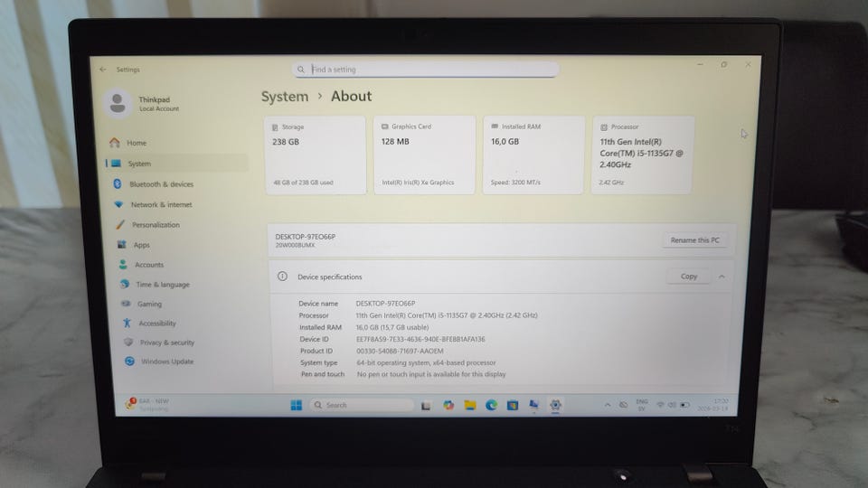Image resolution: width=868 pixels, height=488 pixels.
Task: Click the System breadcrumb link
Action: coord(285,97)
